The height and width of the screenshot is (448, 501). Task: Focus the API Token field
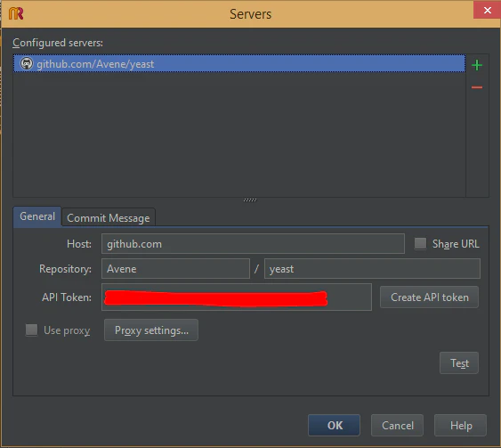click(x=237, y=297)
